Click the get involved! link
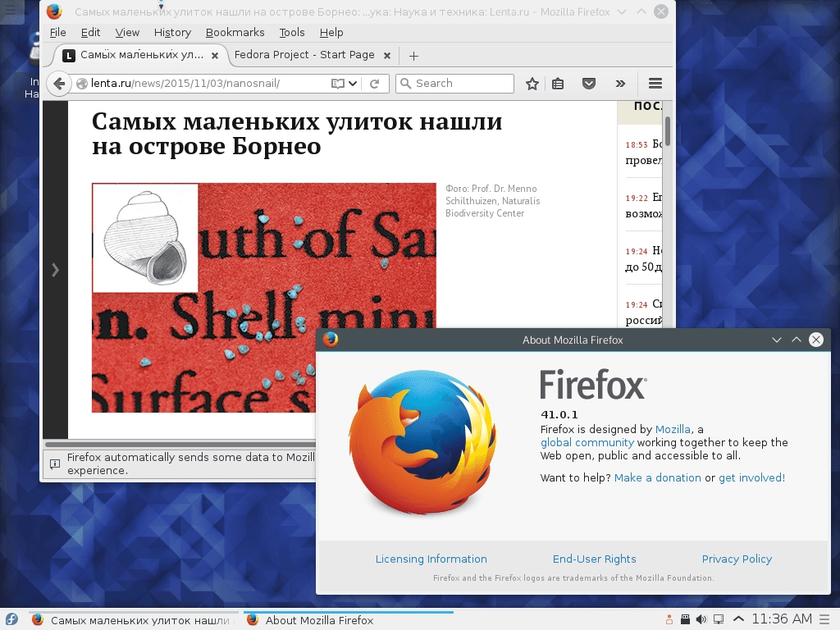 [x=751, y=478]
